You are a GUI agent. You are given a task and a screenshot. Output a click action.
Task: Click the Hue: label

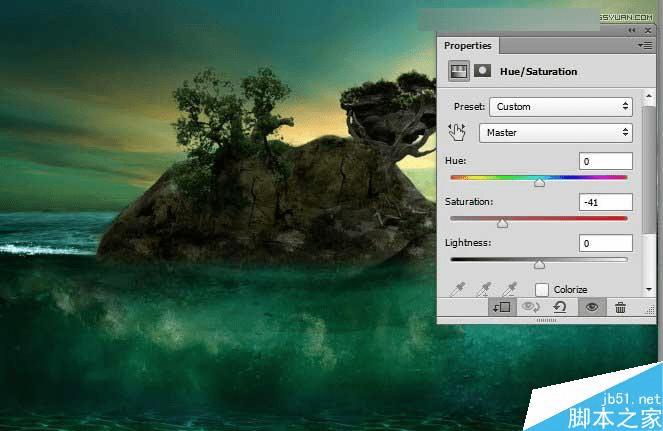[456, 161]
